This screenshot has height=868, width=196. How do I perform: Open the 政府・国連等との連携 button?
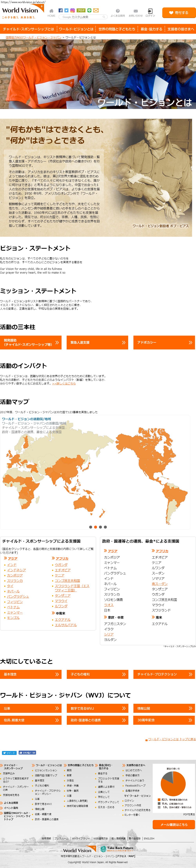point(97,720)
